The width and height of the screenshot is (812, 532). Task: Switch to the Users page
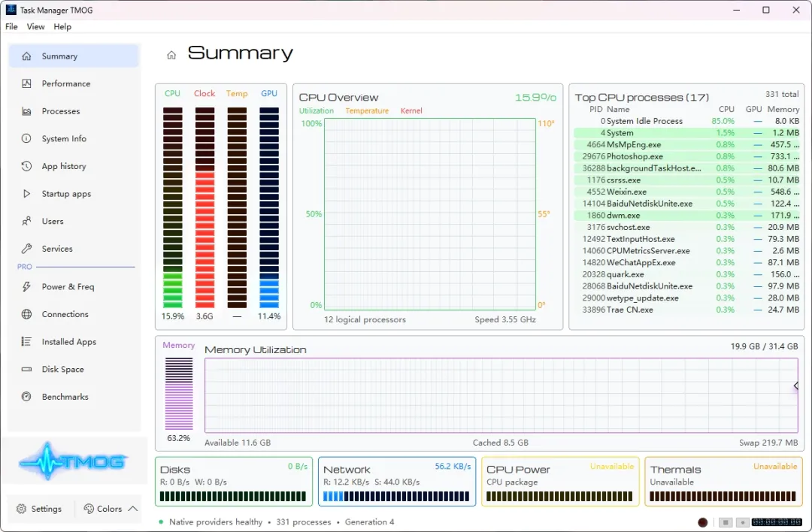(x=74, y=221)
